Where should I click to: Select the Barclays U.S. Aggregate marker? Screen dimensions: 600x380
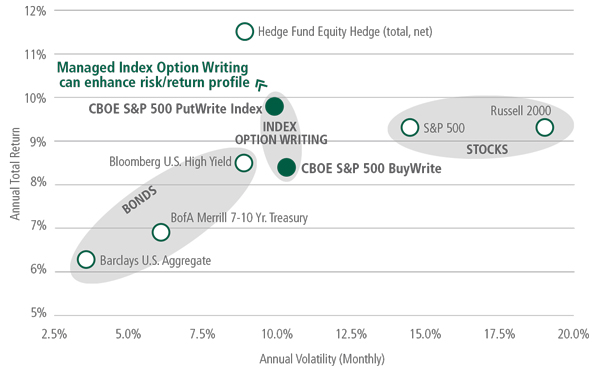(86, 259)
